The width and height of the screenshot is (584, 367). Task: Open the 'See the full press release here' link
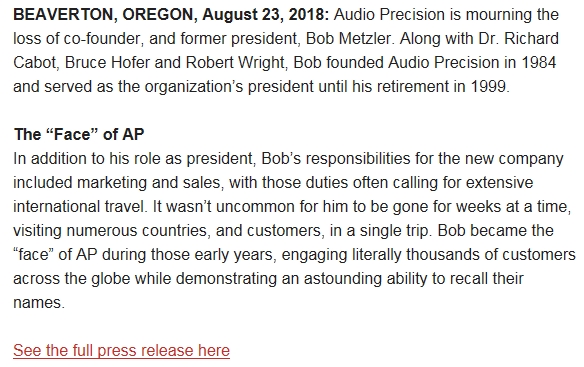(x=121, y=351)
